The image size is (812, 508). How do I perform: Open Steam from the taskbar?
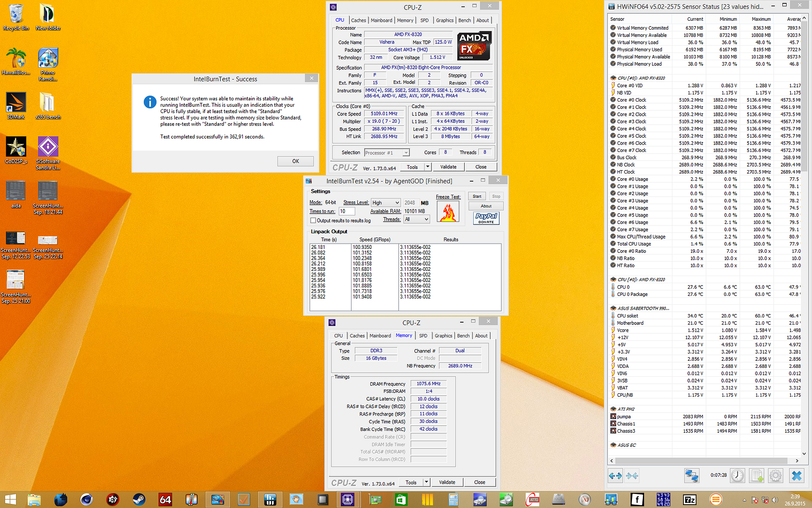[139, 500]
